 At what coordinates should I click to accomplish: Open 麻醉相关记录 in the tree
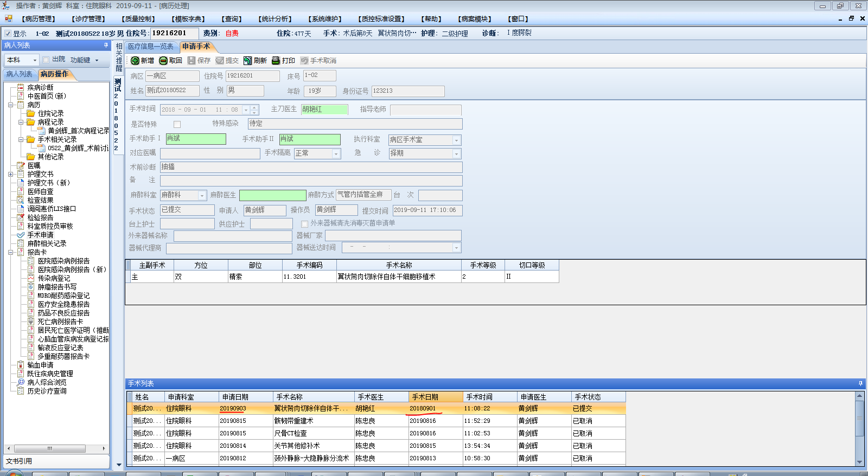[47, 243]
